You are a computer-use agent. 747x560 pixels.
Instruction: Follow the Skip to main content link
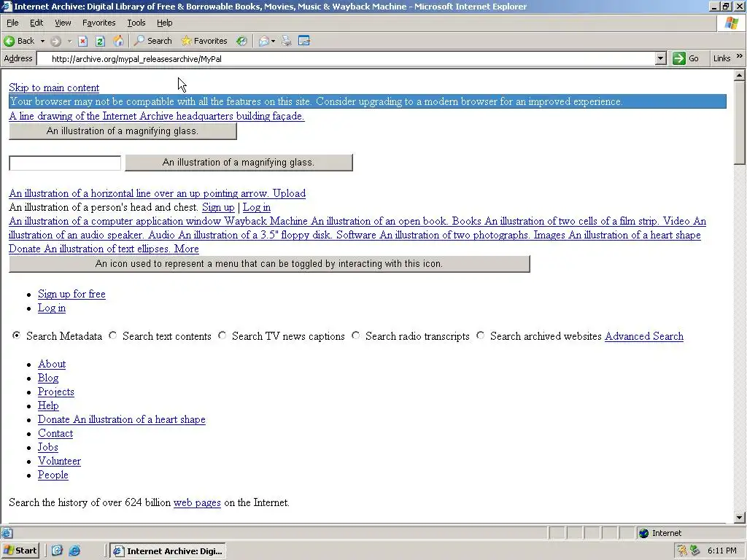tap(54, 87)
